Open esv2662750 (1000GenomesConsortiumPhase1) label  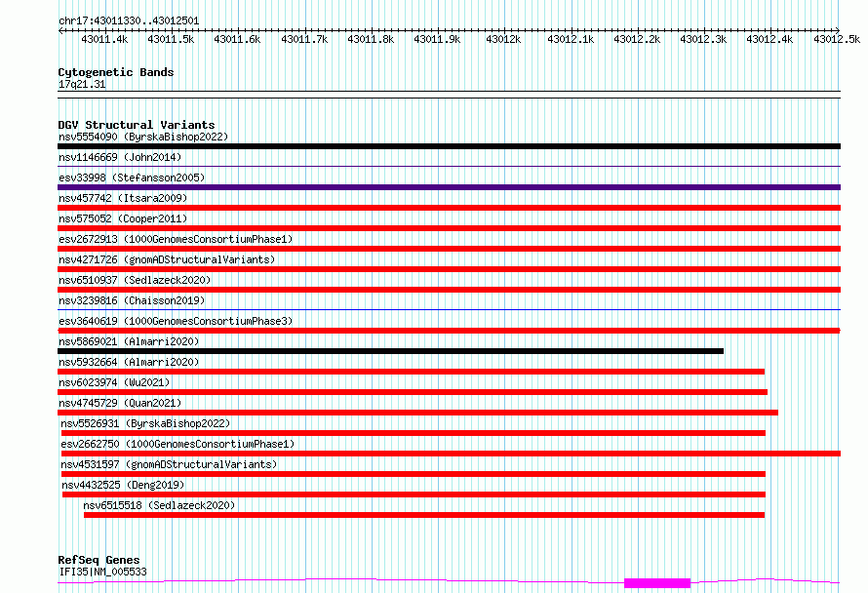tap(178, 444)
